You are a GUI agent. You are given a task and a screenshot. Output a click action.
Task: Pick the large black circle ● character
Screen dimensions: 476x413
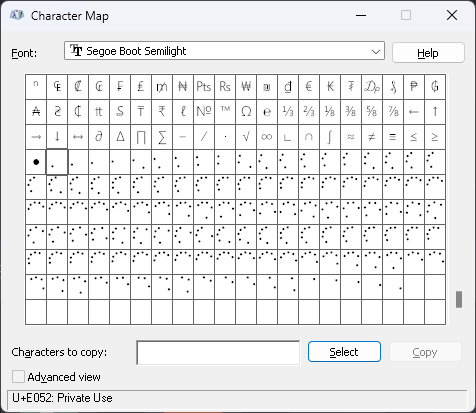pyautogui.click(x=36, y=162)
